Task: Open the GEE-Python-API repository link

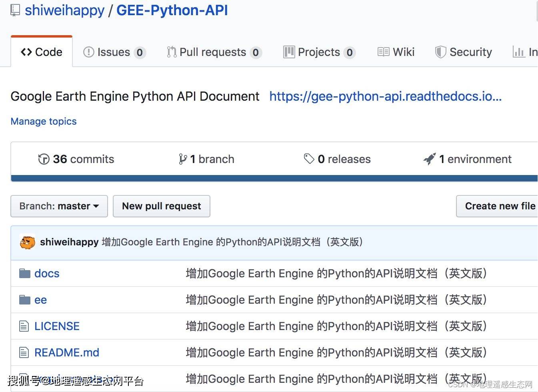Action: tap(172, 10)
